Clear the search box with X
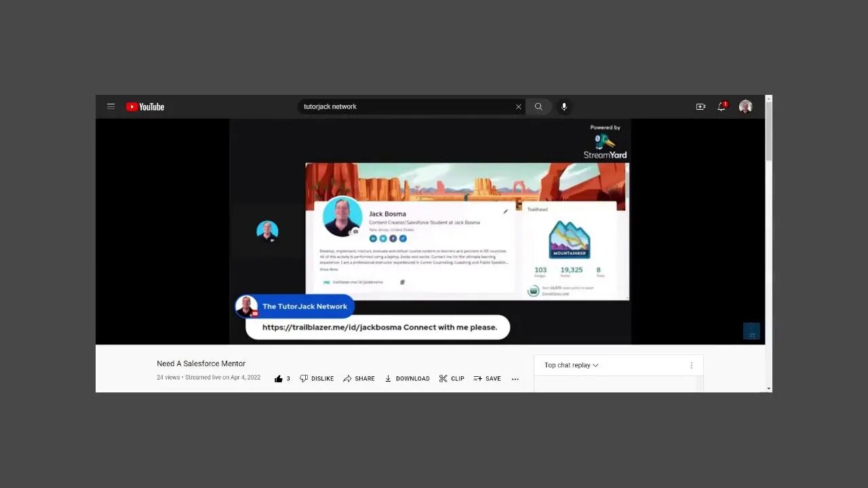868x488 pixels. pos(519,106)
